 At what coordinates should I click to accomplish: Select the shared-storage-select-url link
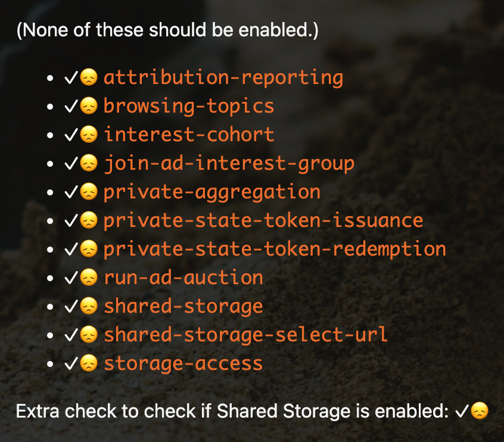[245, 335]
